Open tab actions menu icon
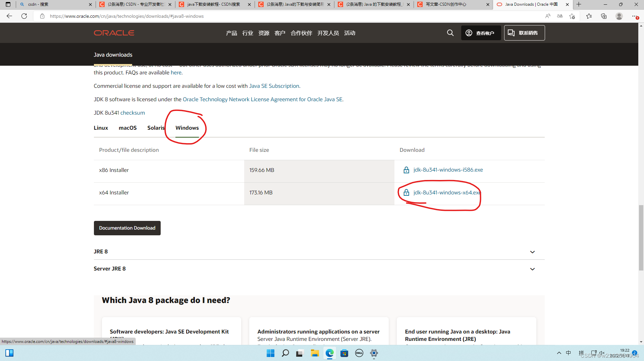The width and height of the screenshot is (644, 361). pyautogui.click(x=8, y=4)
